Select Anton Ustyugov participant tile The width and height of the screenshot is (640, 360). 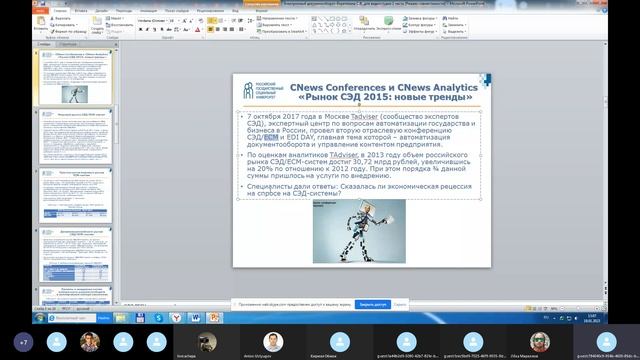pos(273,343)
